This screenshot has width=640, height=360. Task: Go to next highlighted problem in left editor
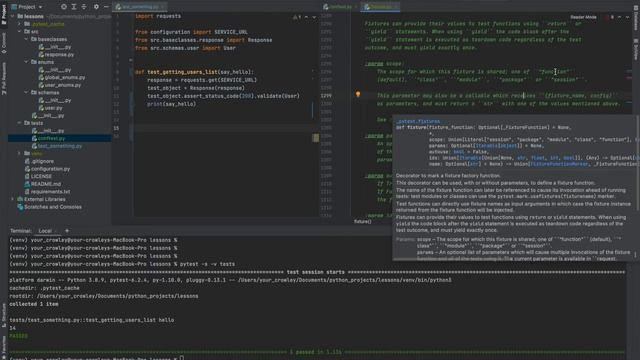(314, 17)
